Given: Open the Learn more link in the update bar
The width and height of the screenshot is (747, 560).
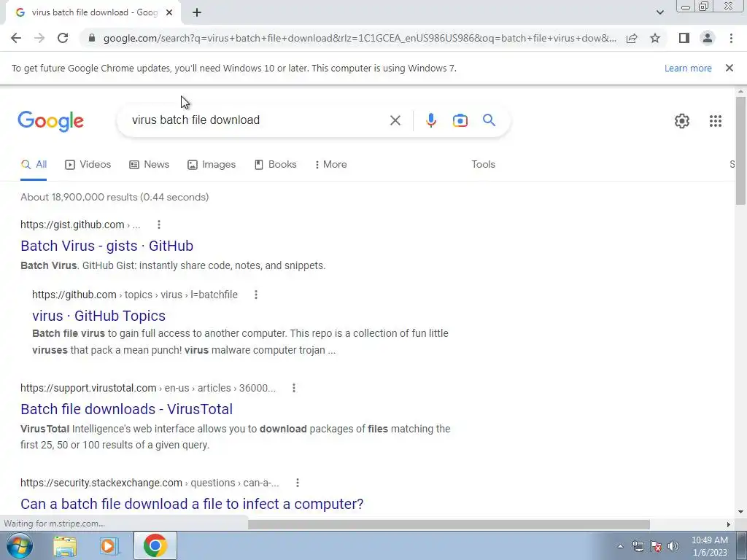Looking at the screenshot, I should 688,68.
